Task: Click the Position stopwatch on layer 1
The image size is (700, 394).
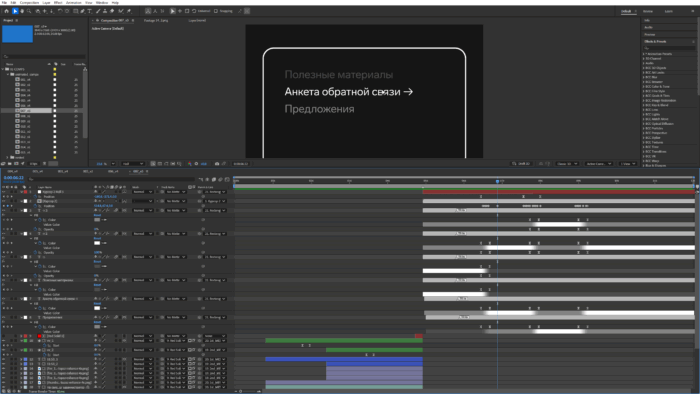Action: point(35,196)
